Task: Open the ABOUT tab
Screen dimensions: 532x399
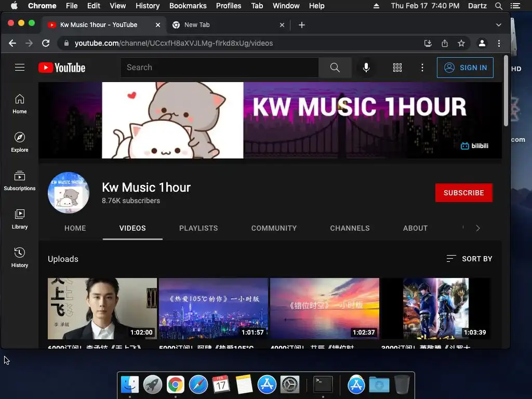Action: 415,229
